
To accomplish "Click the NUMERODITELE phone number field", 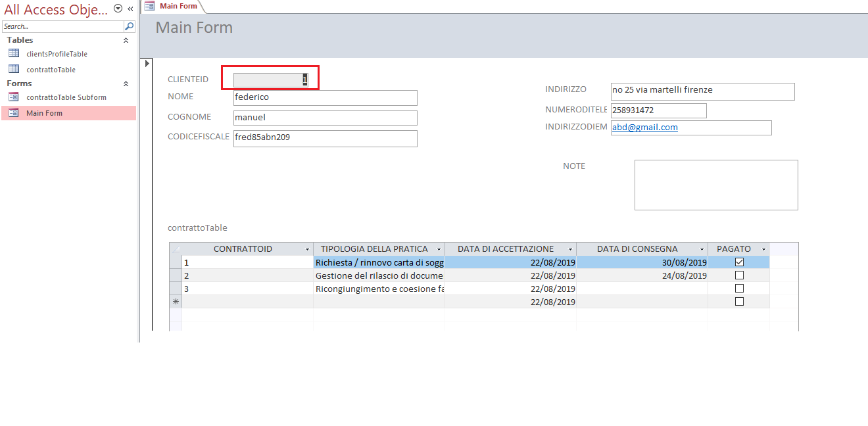I will click(659, 110).
